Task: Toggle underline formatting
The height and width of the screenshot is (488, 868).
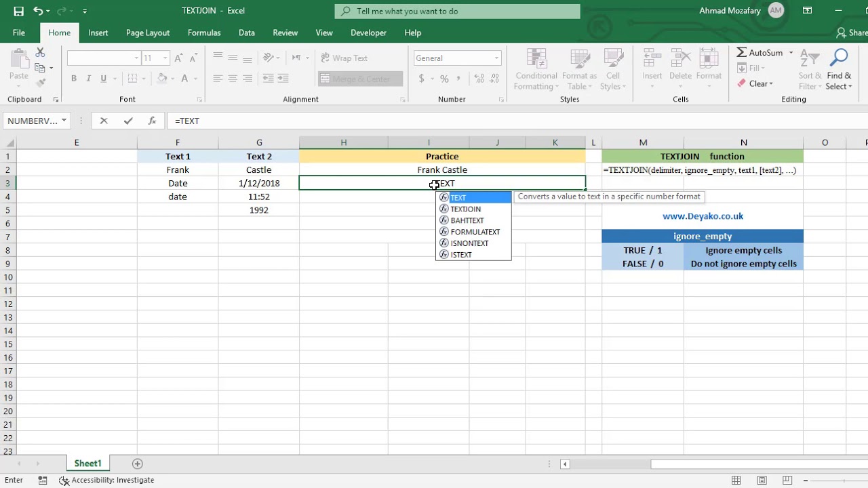Action: tap(104, 79)
